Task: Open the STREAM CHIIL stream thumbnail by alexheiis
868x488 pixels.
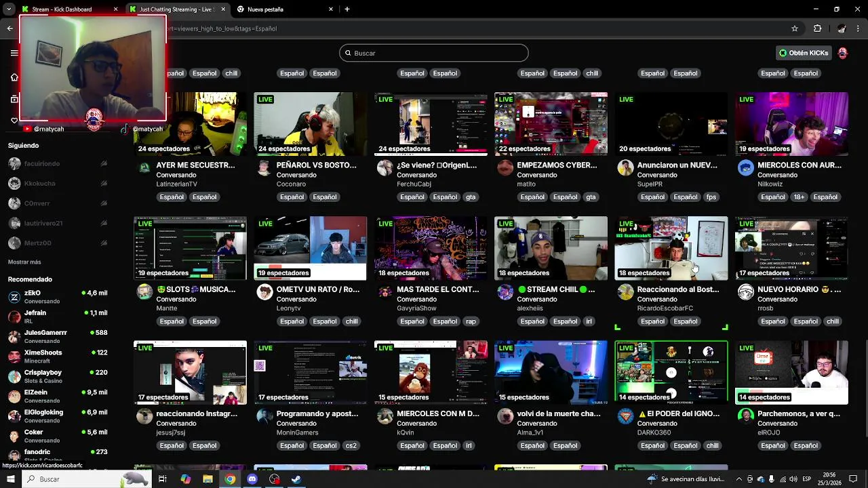Action: 551,248
